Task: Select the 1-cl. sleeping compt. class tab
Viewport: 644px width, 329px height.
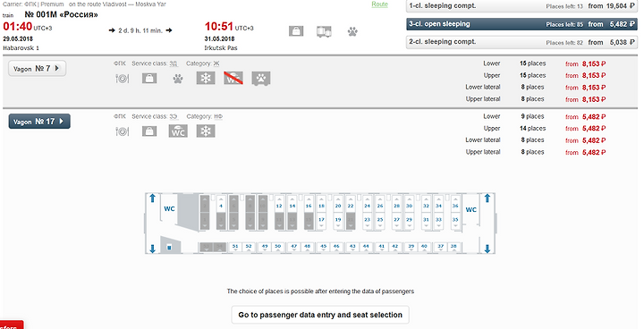Action: (x=521, y=6)
